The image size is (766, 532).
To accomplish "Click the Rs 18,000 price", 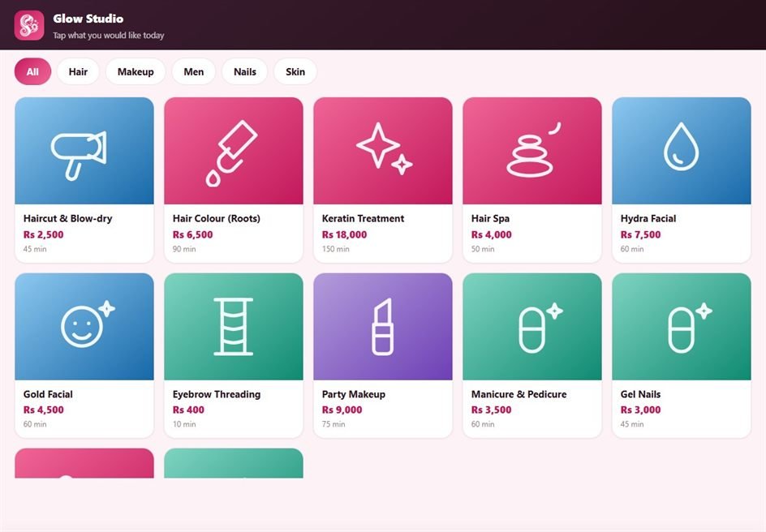I will pyautogui.click(x=344, y=234).
